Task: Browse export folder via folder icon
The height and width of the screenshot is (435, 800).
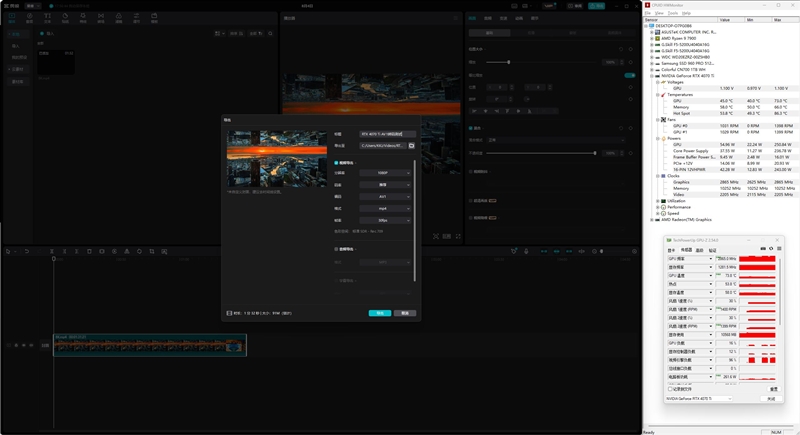Action: click(411, 146)
